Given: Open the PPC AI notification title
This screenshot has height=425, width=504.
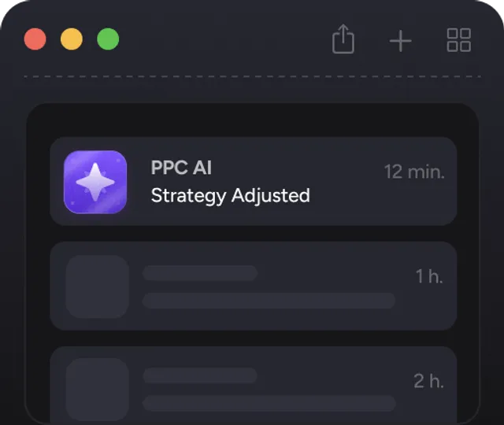Looking at the screenshot, I should coord(181,168).
